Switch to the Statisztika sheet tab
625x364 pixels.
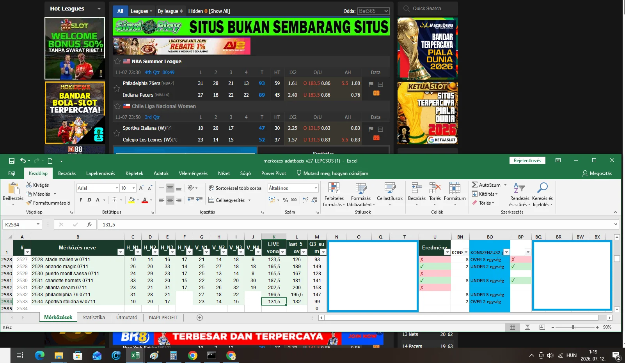[94, 318]
